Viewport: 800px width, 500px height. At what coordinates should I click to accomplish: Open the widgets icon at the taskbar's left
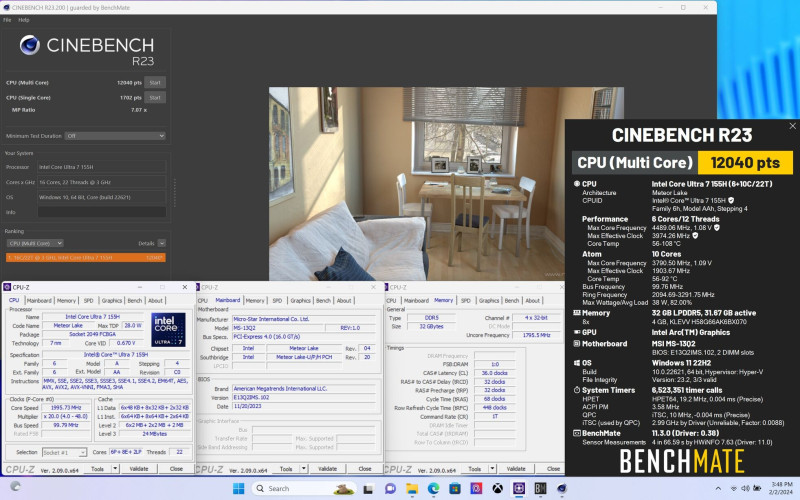coord(15,486)
